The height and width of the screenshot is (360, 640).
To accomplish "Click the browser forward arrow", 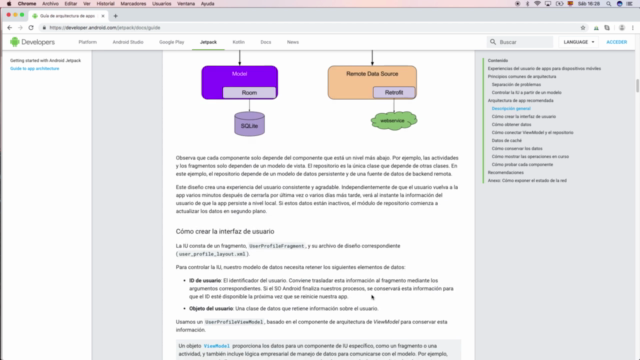I will click(20, 28).
